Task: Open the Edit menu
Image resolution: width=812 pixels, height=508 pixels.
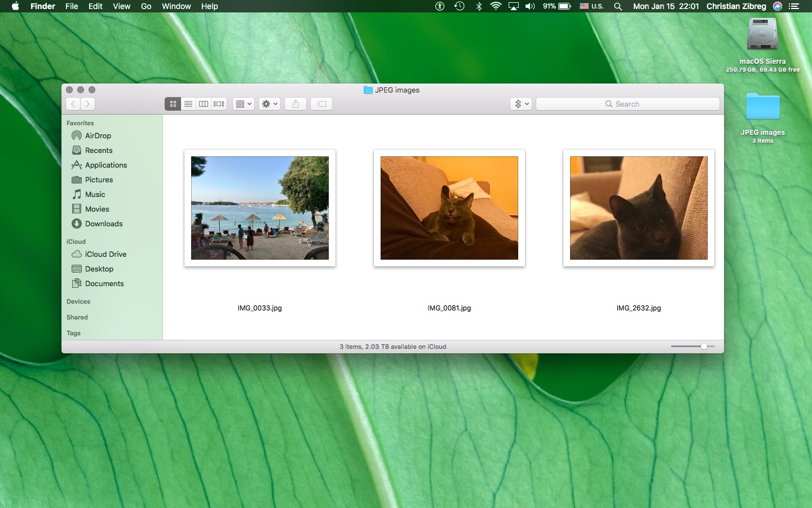Action: point(95,6)
